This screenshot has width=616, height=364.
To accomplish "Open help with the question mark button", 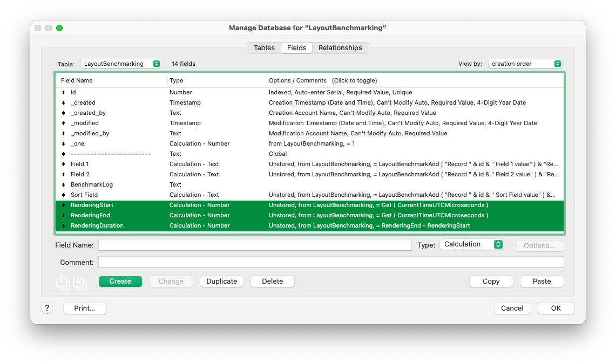I will (47, 308).
